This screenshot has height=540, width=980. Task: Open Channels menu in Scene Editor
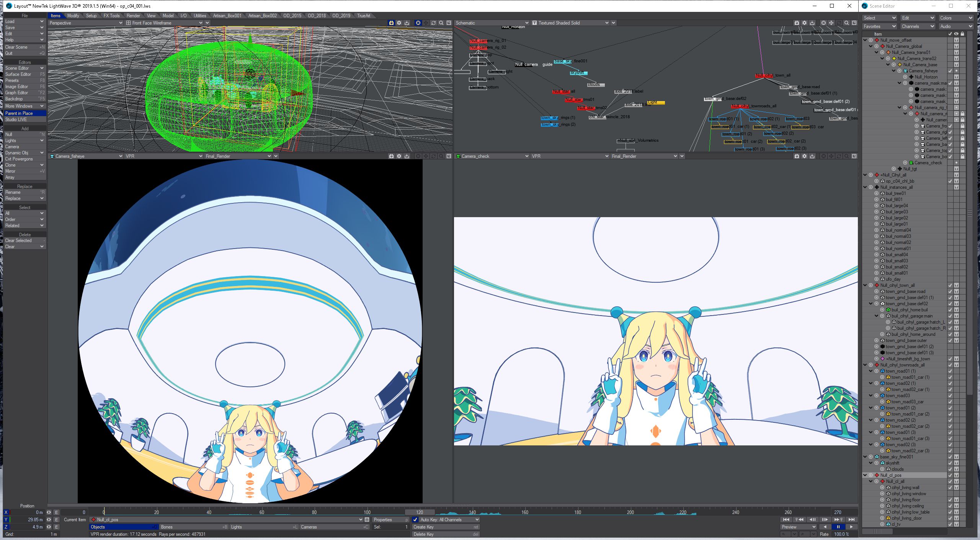click(917, 26)
